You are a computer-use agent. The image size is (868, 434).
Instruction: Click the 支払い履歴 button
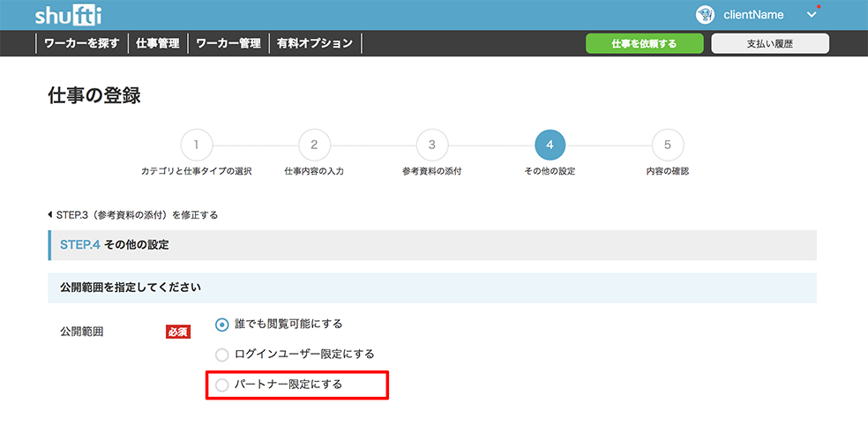[770, 44]
